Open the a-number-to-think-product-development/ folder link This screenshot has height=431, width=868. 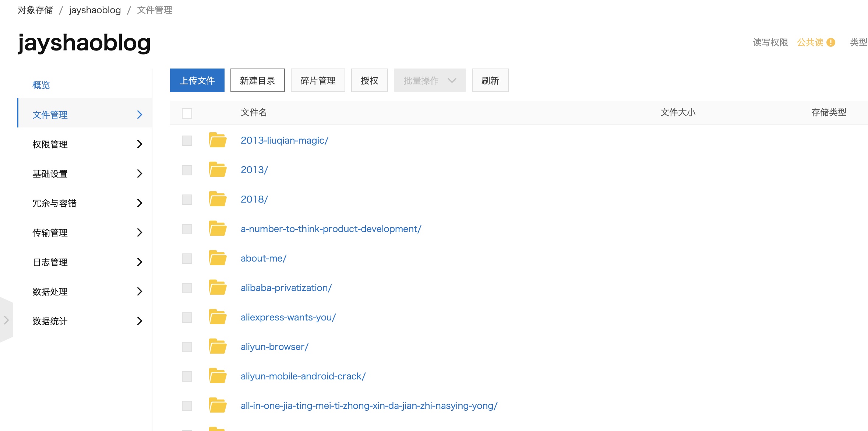[x=331, y=229]
